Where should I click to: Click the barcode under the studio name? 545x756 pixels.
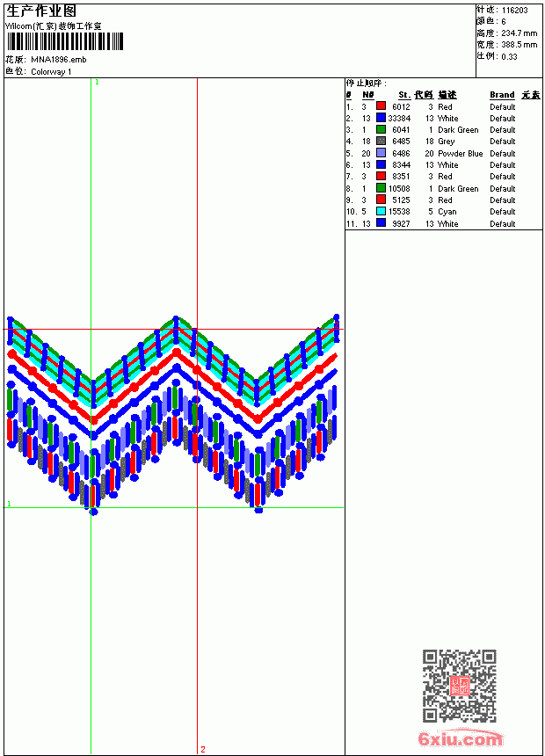[x=66, y=41]
